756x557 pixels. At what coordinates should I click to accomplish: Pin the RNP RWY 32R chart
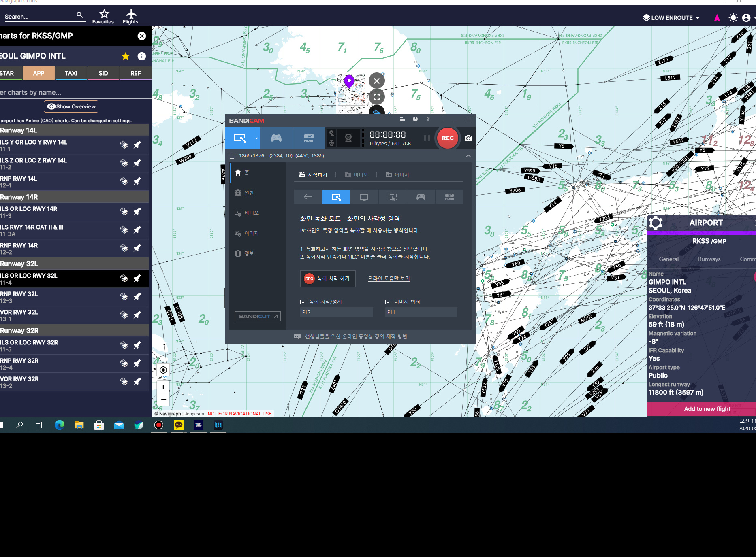(137, 363)
